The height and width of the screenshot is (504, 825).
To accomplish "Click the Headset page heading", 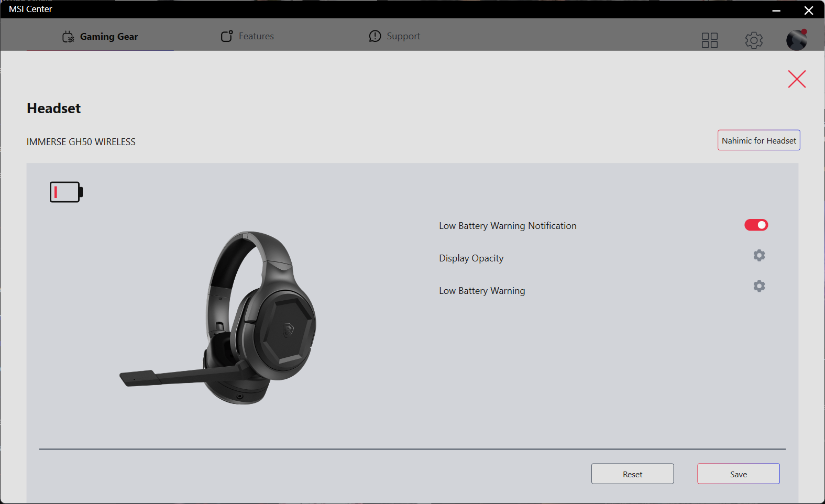I will coord(54,108).
